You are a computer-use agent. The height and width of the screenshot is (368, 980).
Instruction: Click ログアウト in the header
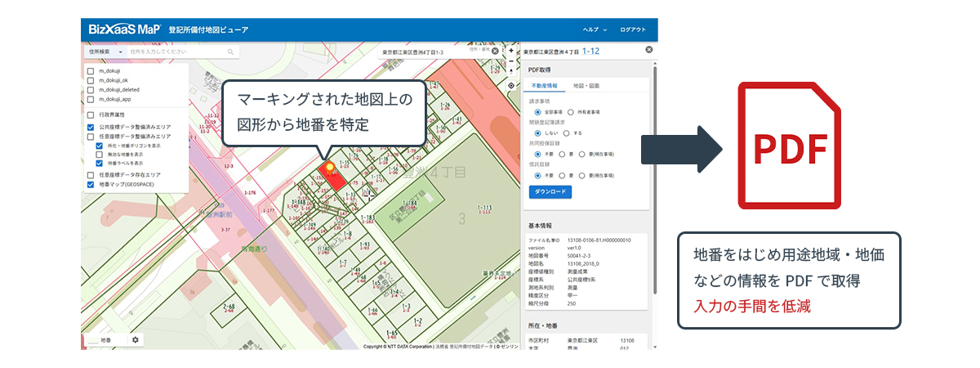[x=633, y=29]
